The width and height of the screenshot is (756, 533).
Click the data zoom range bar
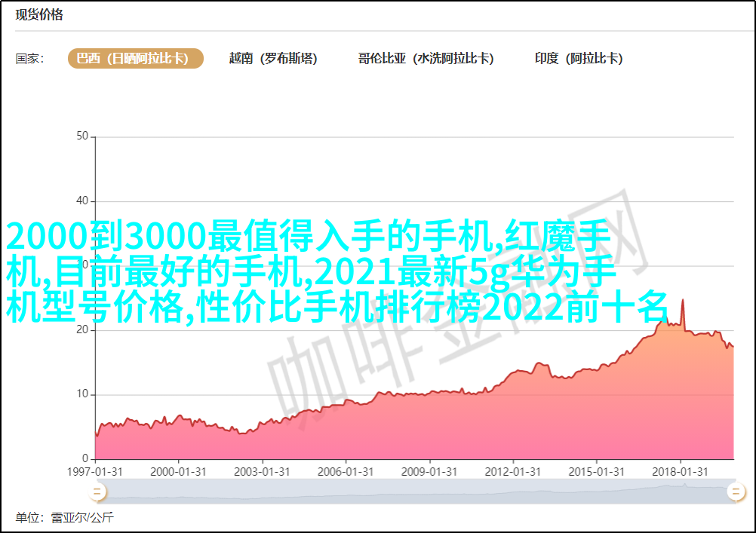point(416,492)
